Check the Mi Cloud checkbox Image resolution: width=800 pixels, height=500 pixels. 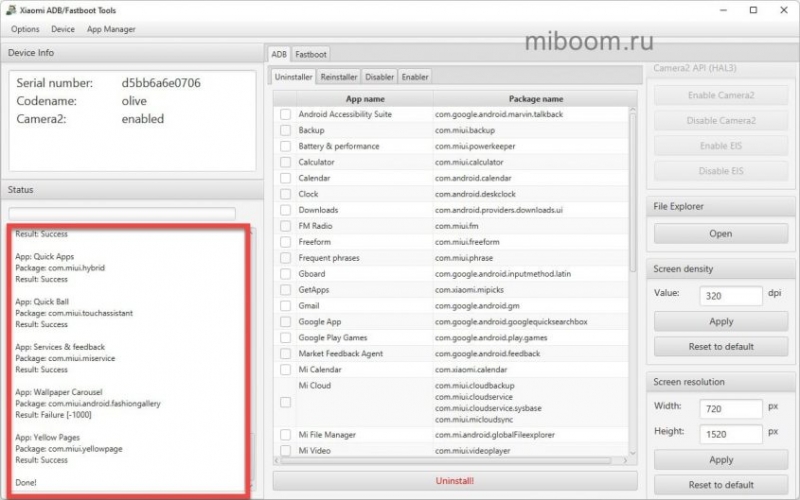pos(286,403)
